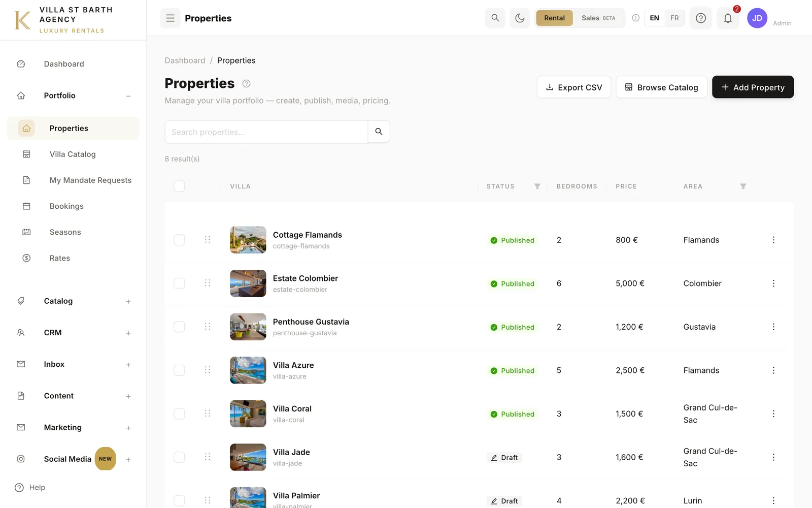This screenshot has width=812, height=508.
Task: Open row actions menu for Penthouse Gustavia
Action: 773,327
